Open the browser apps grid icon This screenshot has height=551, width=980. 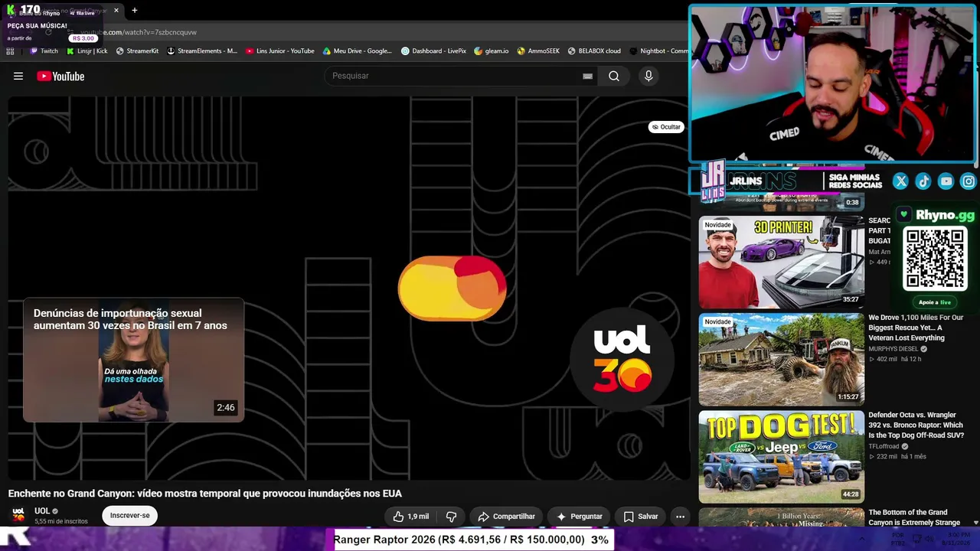(x=10, y=51)
